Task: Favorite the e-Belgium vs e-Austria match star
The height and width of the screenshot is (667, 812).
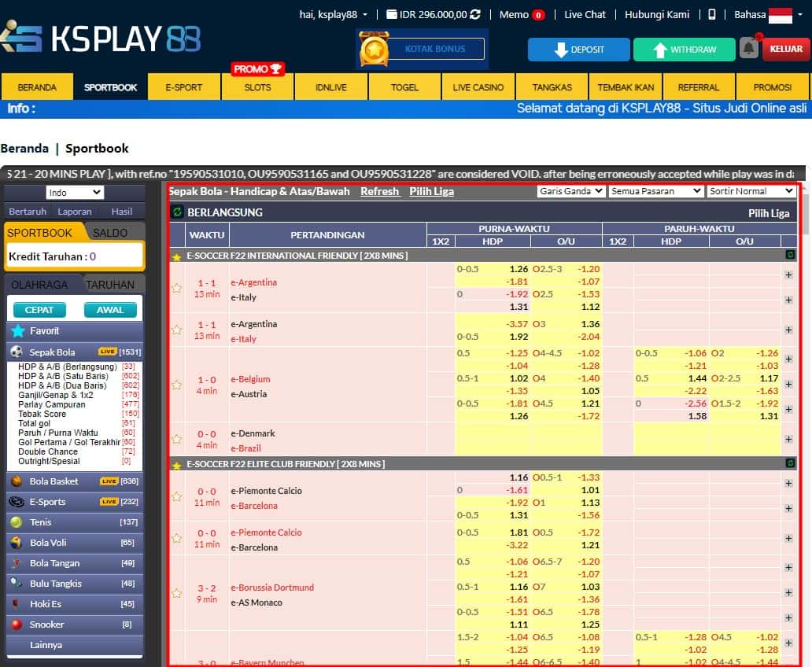Action: (177, 385)
